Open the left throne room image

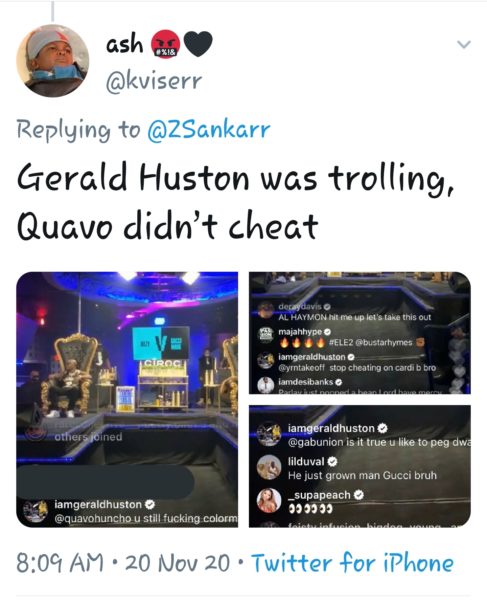pyautogui.click(x=127, y=399)
